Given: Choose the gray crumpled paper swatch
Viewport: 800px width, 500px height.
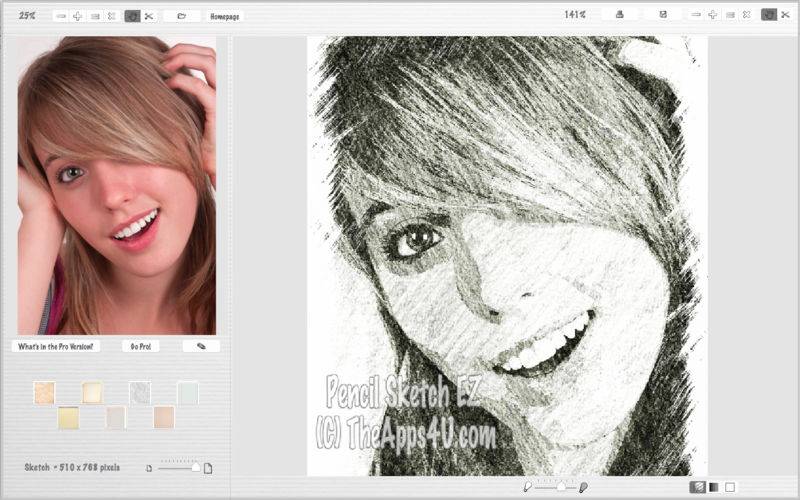Looking at the screenshot, I should [140, 393].
